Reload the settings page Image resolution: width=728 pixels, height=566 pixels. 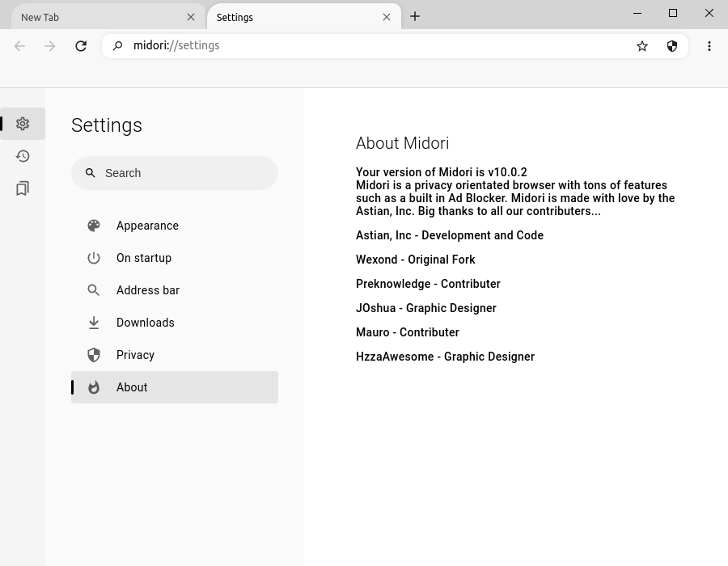click(81, 46)
